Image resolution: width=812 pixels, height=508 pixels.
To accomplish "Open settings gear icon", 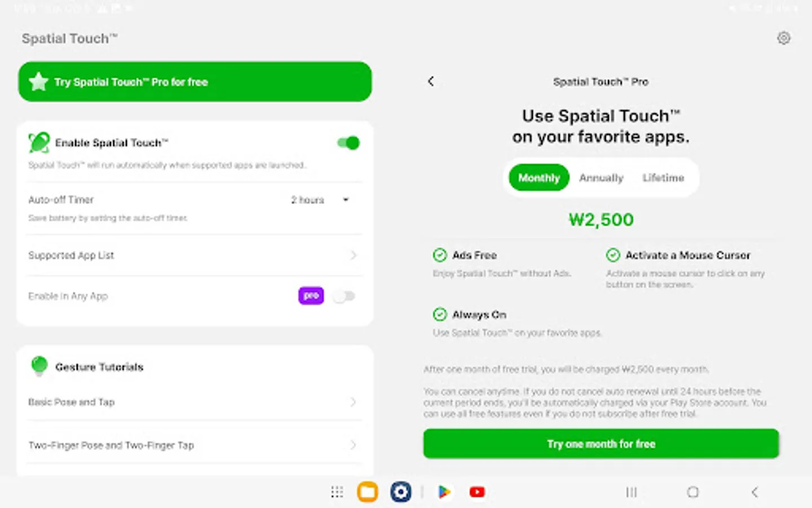I will tap(783, 38).
